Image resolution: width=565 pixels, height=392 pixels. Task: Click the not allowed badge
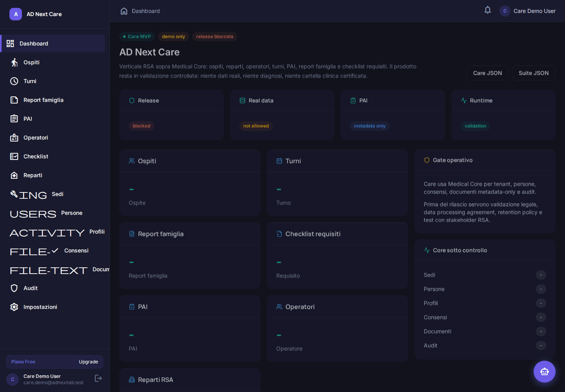pyautogui.click(x=256, y=126)
